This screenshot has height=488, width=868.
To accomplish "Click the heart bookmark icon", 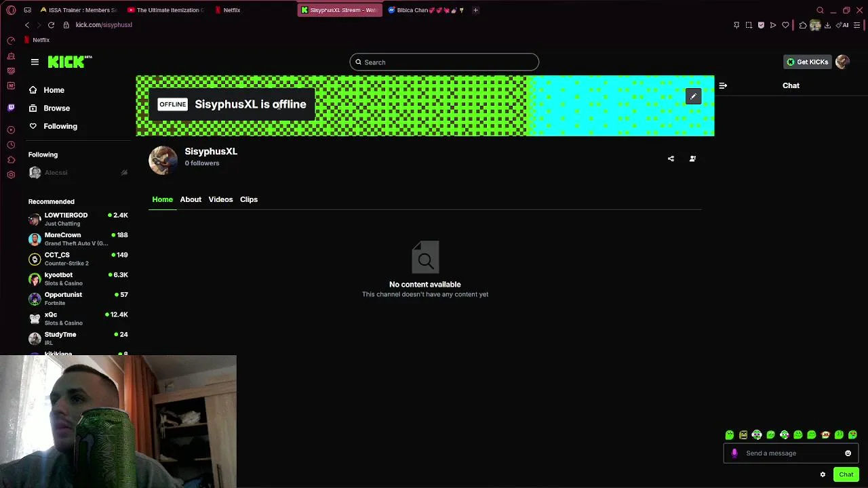I will click(x=785, y=25).
